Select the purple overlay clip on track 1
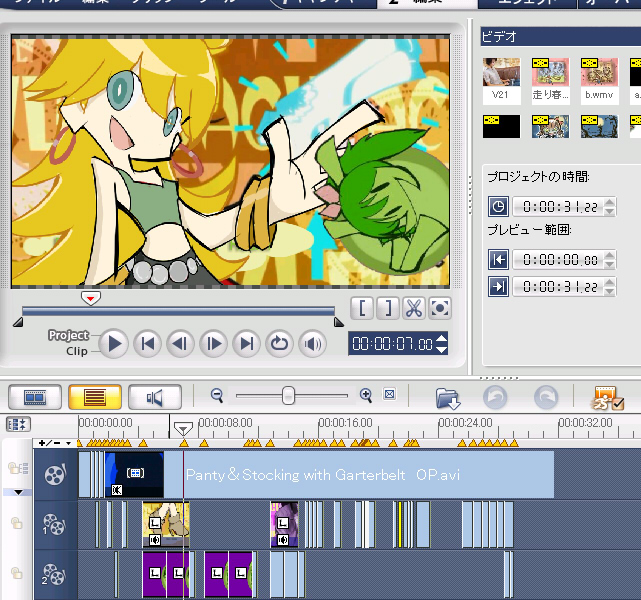This screenshot has width=641, height=600. (x=284, y=525)
